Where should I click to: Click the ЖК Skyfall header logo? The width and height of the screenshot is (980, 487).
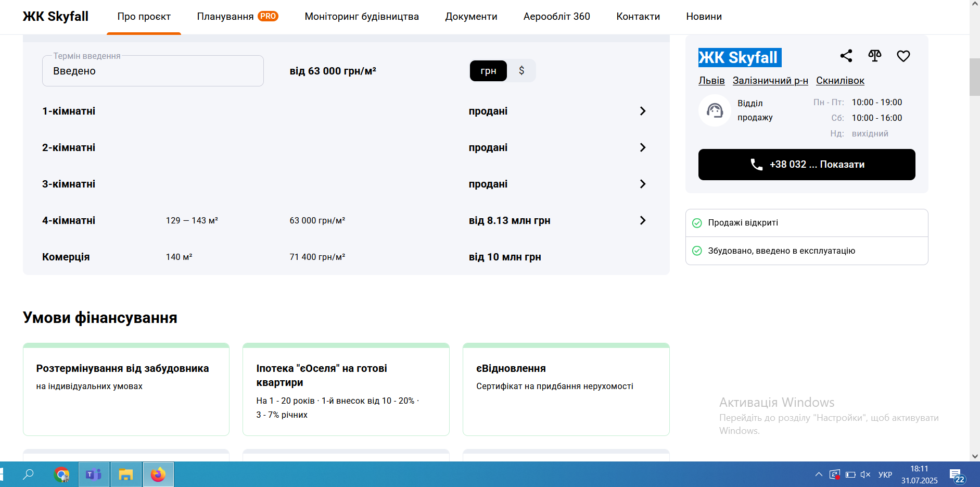(x=56, y=17)
